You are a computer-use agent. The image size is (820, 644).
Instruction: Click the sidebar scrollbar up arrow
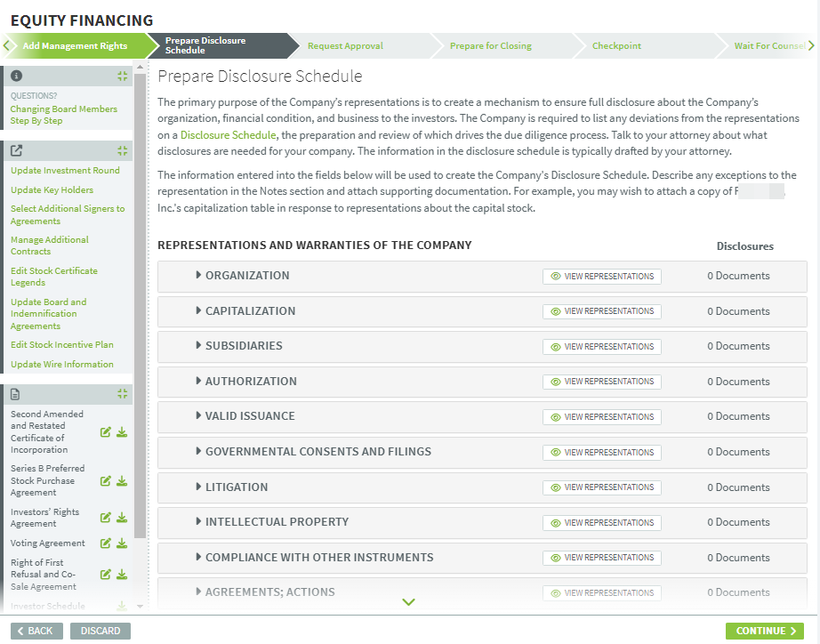point(140,67)
